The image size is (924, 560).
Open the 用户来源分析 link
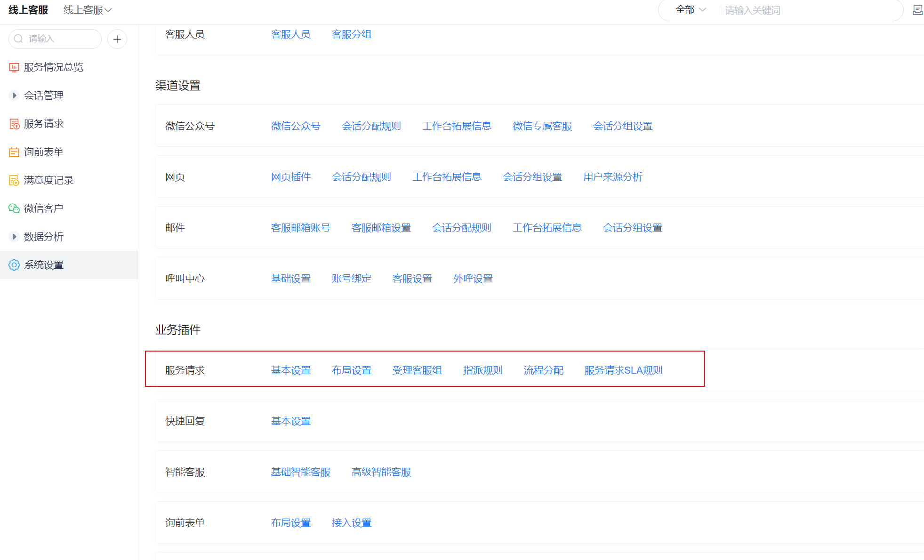612,177
